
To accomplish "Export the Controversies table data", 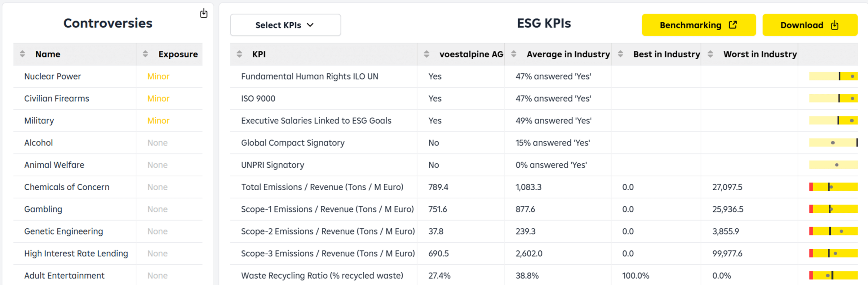I will (x=204, y=13).
